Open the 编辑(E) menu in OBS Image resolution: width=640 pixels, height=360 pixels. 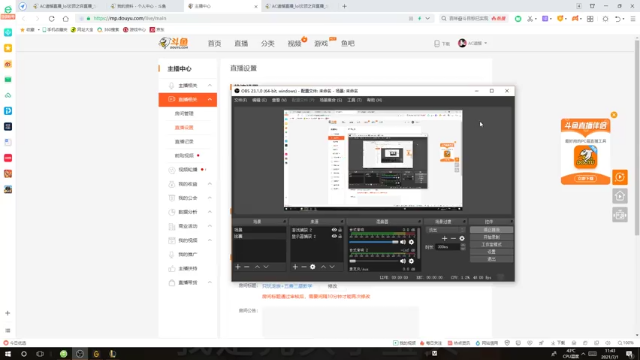coord(259,100)
